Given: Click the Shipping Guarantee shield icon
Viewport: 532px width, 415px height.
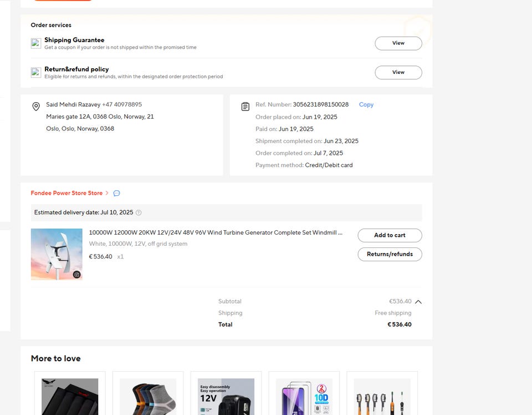Looking at the screenshot, I should coord(36,43).
